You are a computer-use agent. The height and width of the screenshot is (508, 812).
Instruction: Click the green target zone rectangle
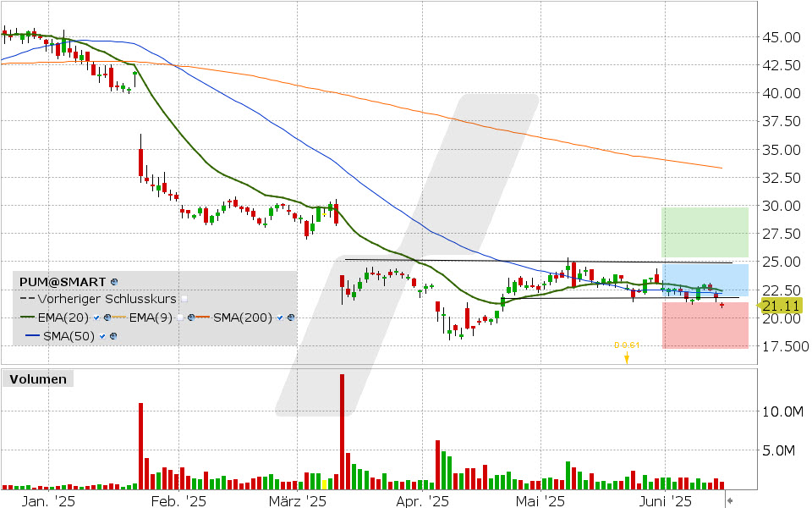705,232
